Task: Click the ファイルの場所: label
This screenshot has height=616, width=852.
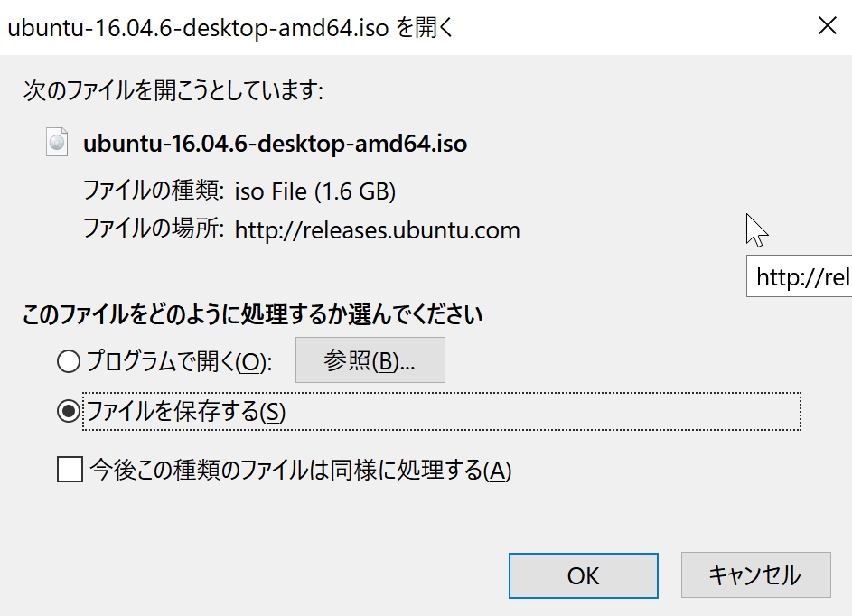Action: pos(154,229)
